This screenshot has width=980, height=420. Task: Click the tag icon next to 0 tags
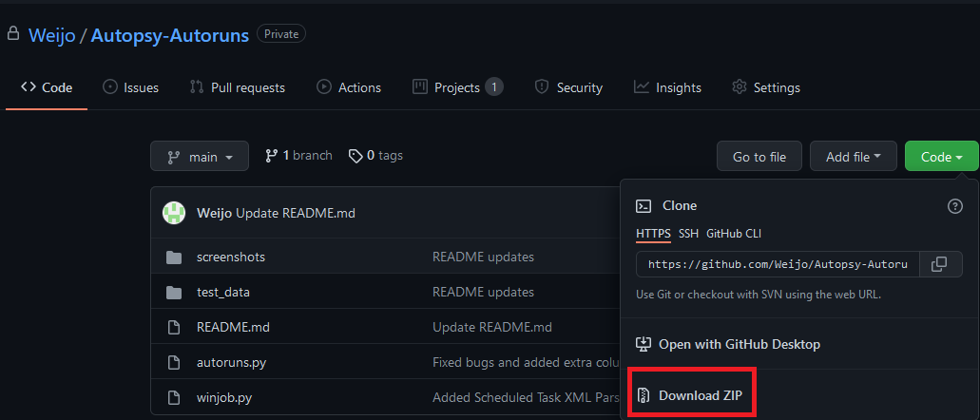[x=355, y=156]
